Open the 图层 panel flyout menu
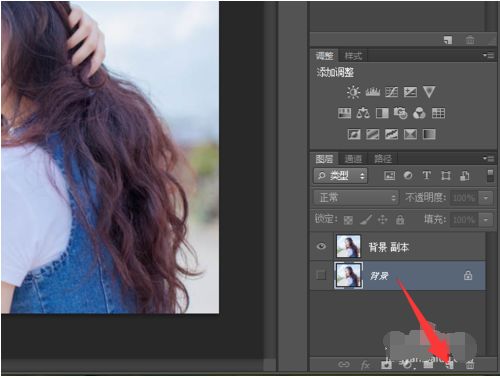This screenshot has height=378, width=500. 489,158
